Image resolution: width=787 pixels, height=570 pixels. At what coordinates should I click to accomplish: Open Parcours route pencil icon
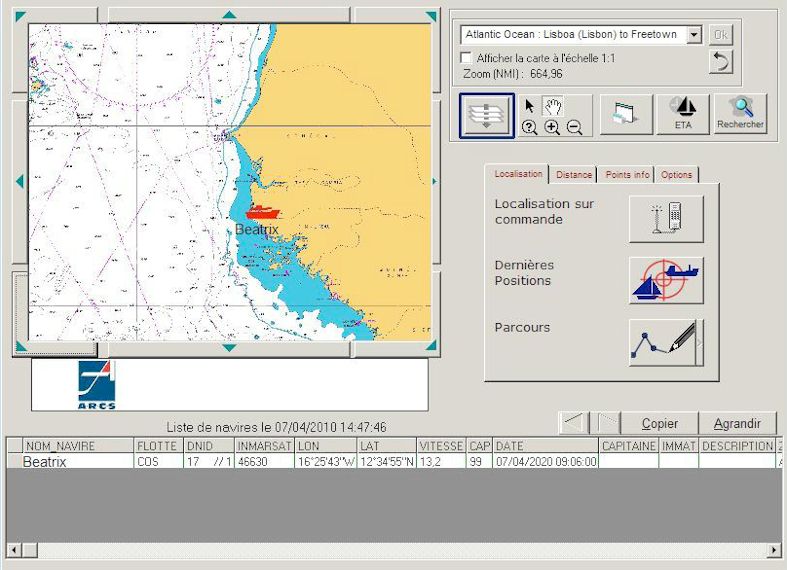pos(666,342)
